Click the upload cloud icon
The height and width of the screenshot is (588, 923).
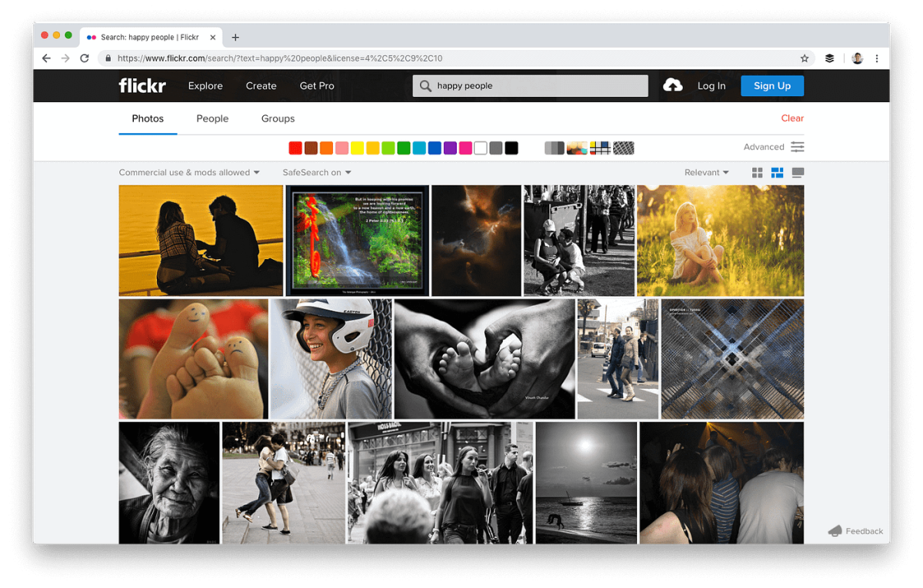click(673, 85)
